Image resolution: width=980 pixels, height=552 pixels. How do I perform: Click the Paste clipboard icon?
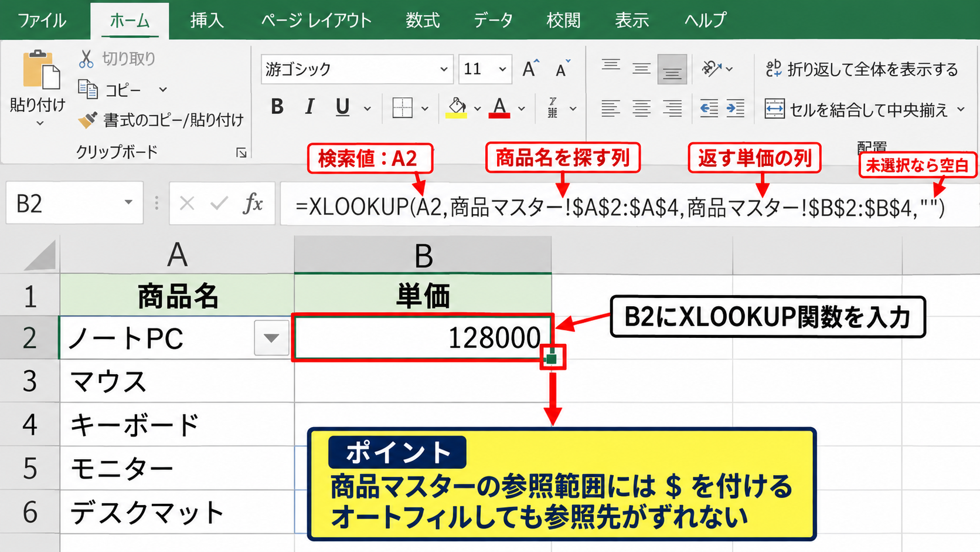tap(41, 70)
